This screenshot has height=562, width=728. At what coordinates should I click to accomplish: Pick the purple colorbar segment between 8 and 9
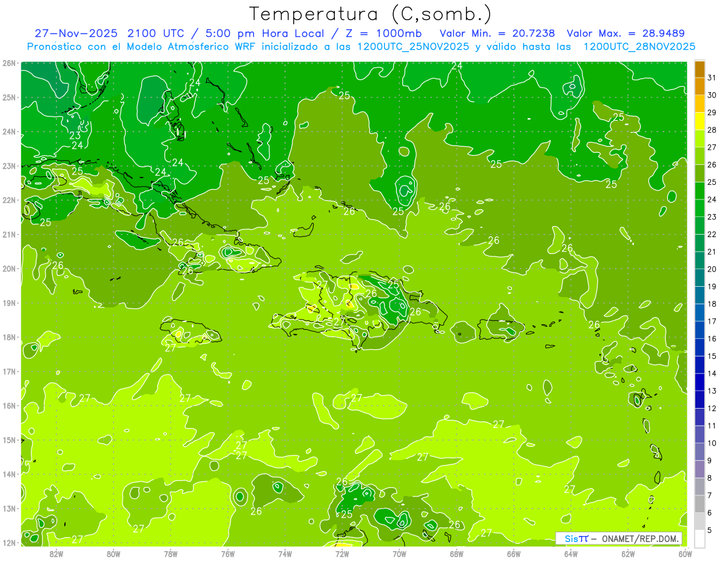point(699,469)
